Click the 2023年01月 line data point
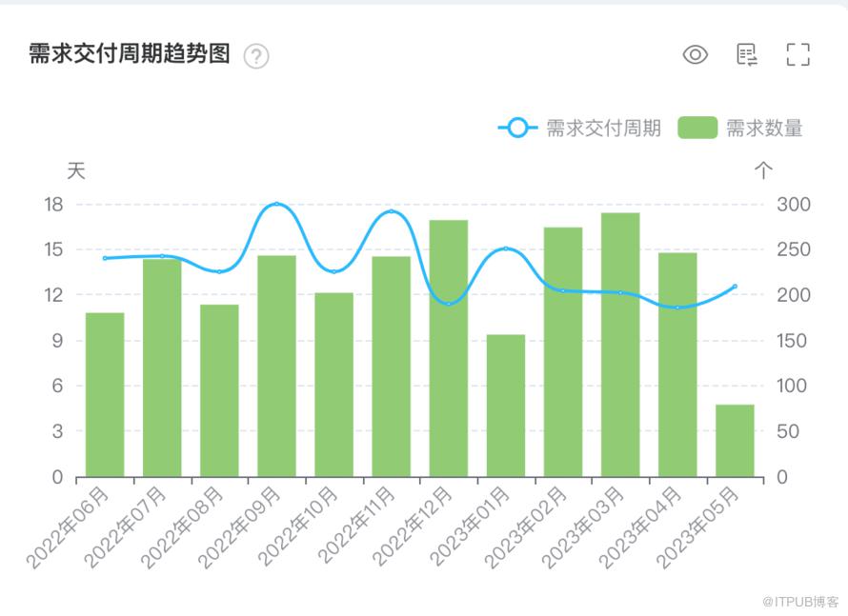 tap(506, 248)
